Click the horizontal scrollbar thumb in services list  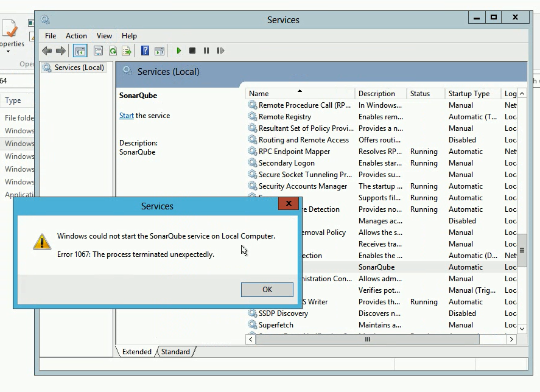(x=368, y=339)
